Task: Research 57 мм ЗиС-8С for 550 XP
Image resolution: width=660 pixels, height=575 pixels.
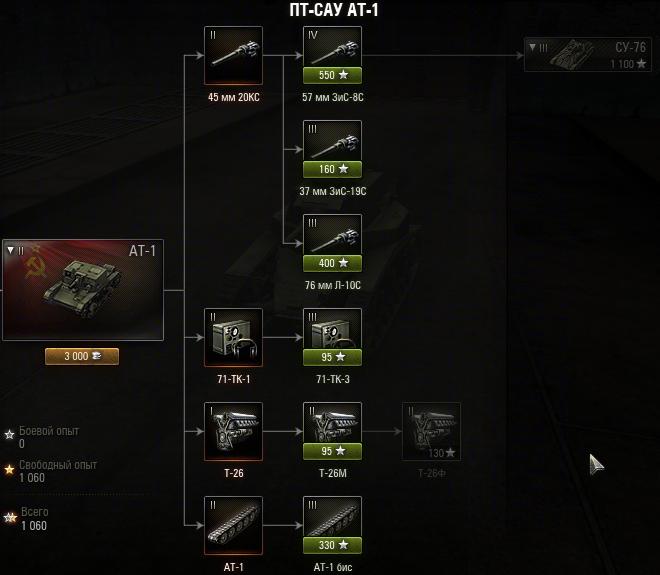Action: 332,75
